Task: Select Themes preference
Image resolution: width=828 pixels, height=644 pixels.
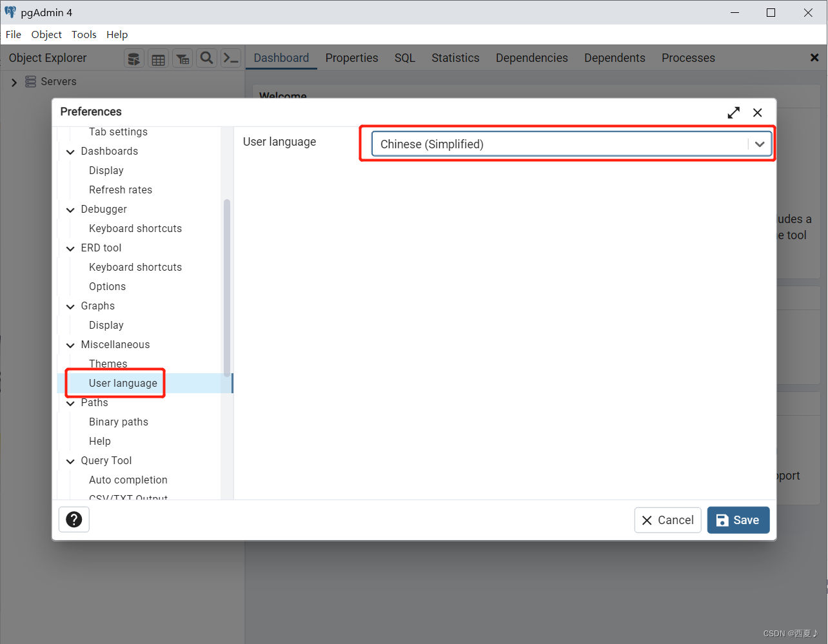Action: pyautogui.click(x=108, y=364)
